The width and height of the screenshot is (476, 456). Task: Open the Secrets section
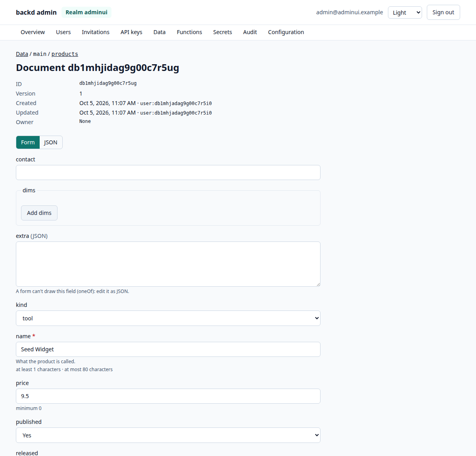pos(223,32)
